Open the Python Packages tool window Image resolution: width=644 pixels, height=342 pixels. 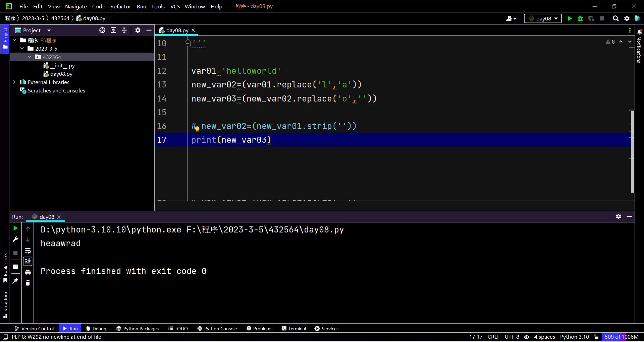(x=138, y=329)
